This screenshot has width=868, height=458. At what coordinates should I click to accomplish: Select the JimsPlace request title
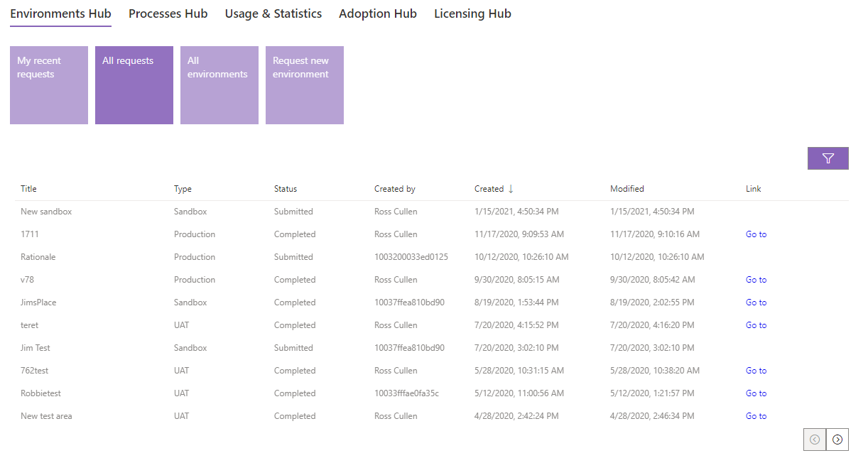38,302
